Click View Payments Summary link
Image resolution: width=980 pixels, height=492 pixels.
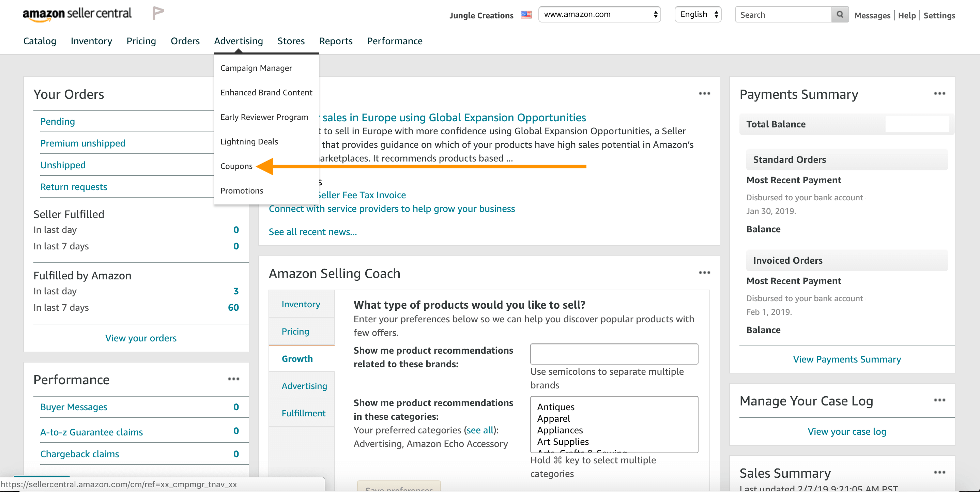click(847, 359)
